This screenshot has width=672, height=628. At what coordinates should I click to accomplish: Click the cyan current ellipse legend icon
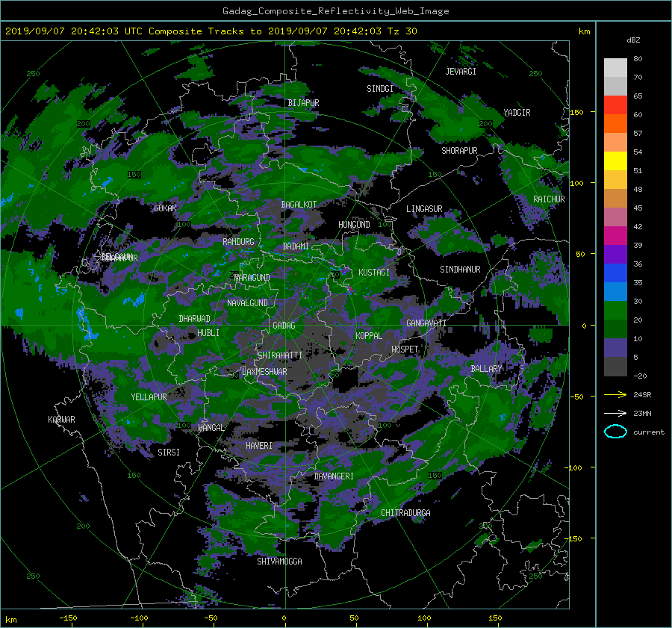point(615,432)
